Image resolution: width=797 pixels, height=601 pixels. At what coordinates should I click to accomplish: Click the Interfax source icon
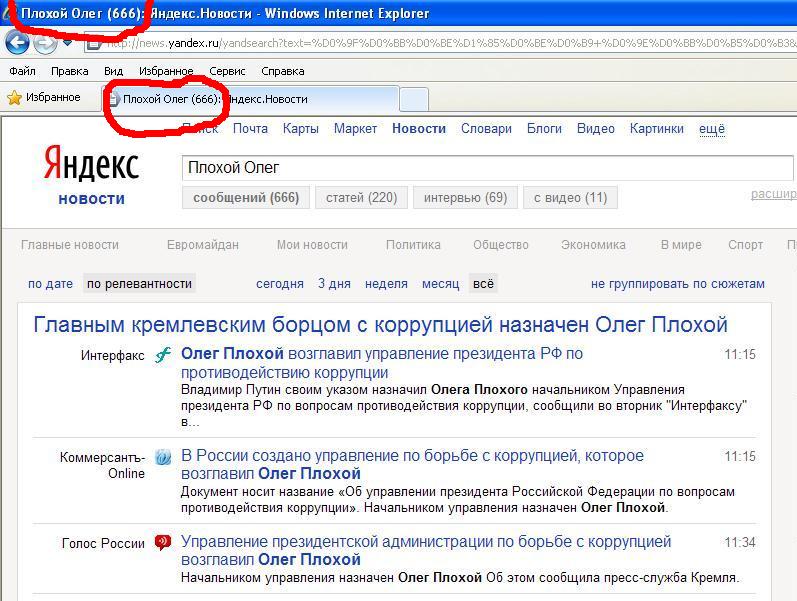pos(163,354)
